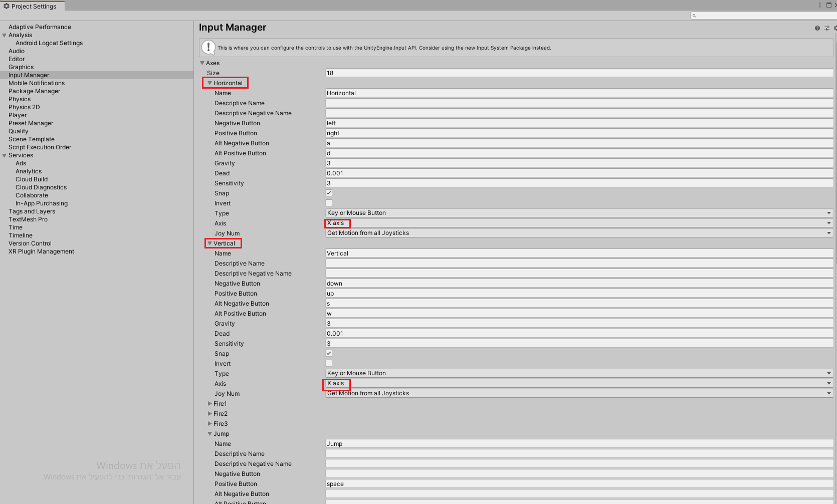
Task: Expand the Fire1 axis entry
Action: (x=210, y=403)
